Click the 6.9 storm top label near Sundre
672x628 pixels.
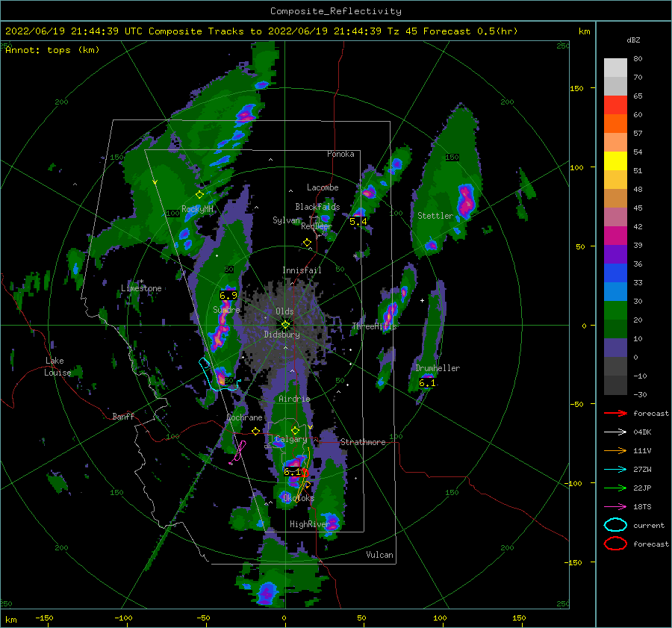pos(228,296)
